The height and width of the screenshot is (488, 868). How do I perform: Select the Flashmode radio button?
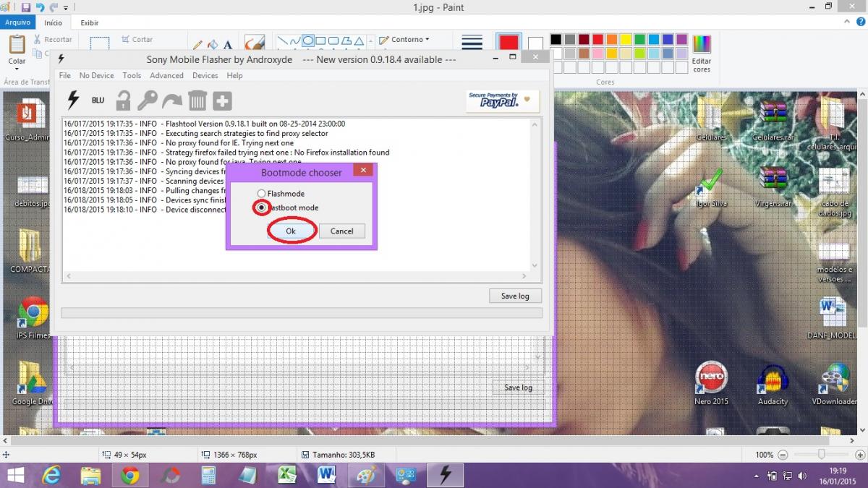point(262,194)
